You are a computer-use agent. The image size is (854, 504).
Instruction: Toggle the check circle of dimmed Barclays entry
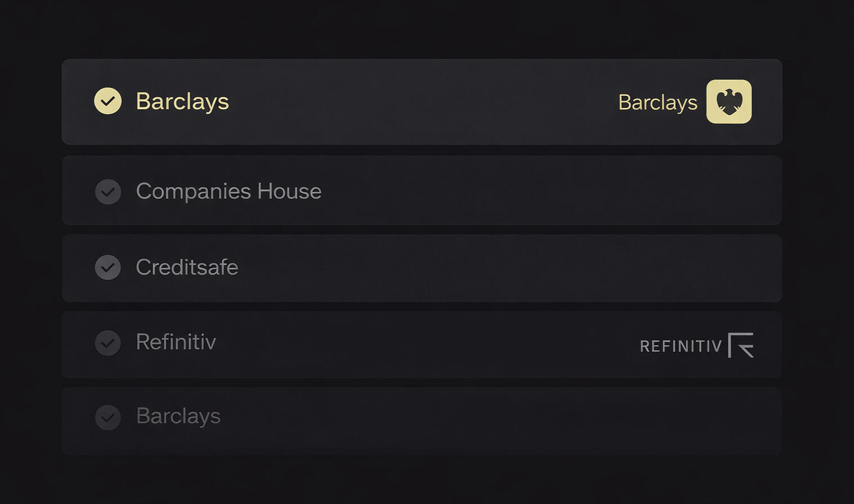[108, 417]
